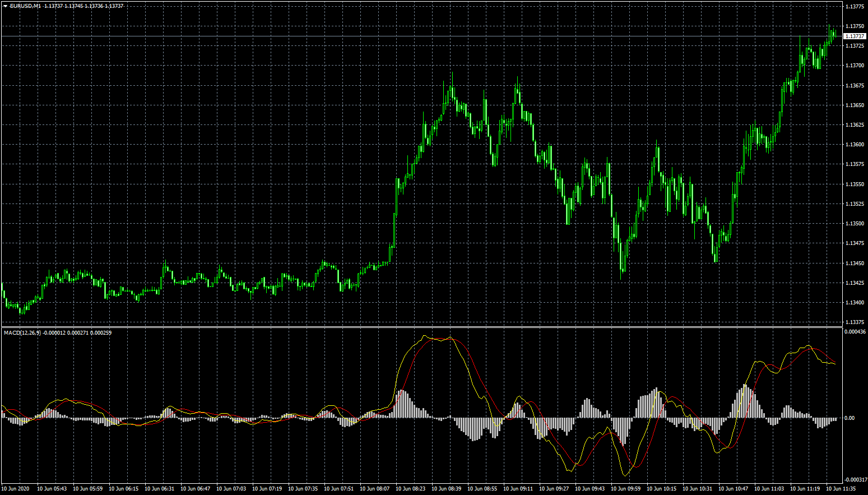Click the 10 Jun 05:43 time label
Screen dimensions: 868x495
pos(52,489)
